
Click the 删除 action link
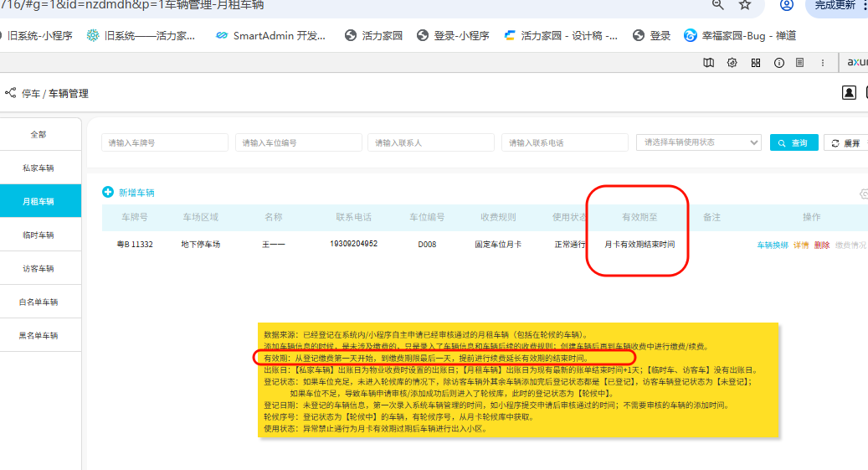click(822, 245)
